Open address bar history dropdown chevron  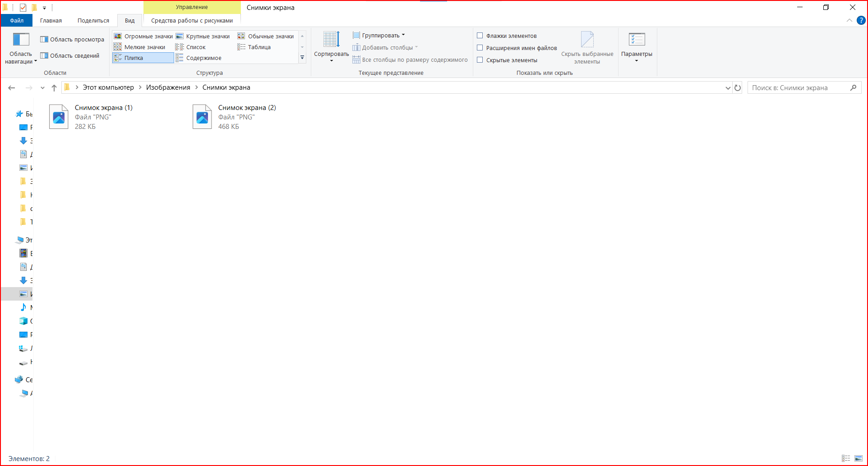pos(728,88)
